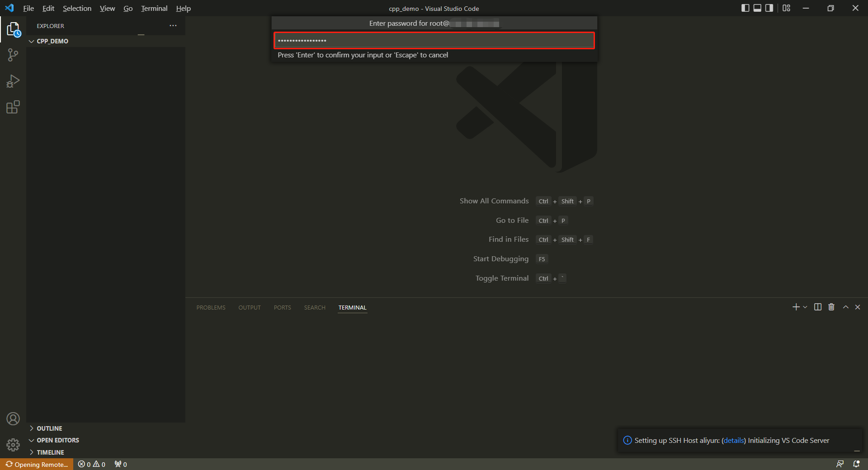The width and height of the screenshot is (868, 470).
Task: Open Explorer views and more actions
Action: [x=173, y=26]
